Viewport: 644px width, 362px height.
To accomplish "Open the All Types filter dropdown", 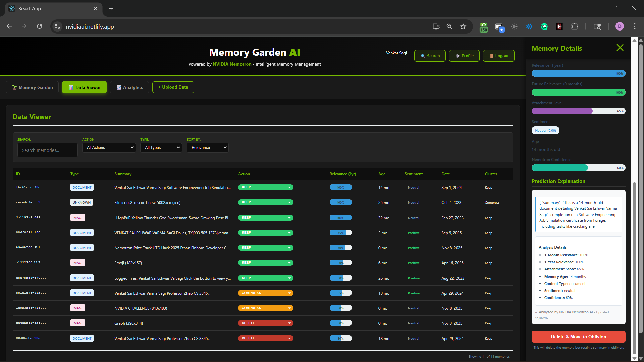I will (161, 148).
